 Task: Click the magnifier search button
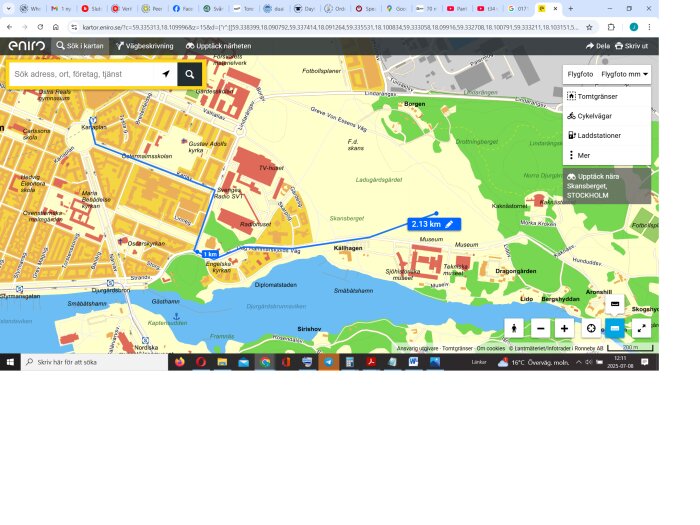[x=190, y=74]
